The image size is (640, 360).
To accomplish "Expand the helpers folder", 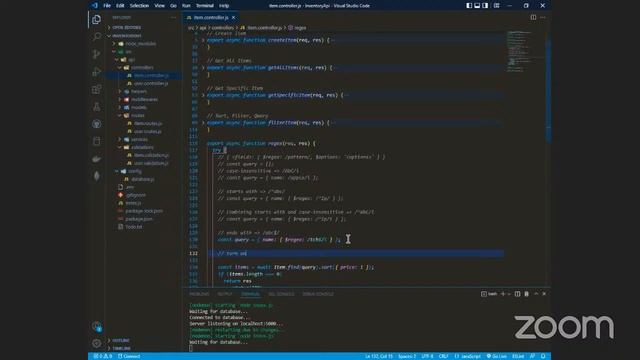I will tap(139, 91).
